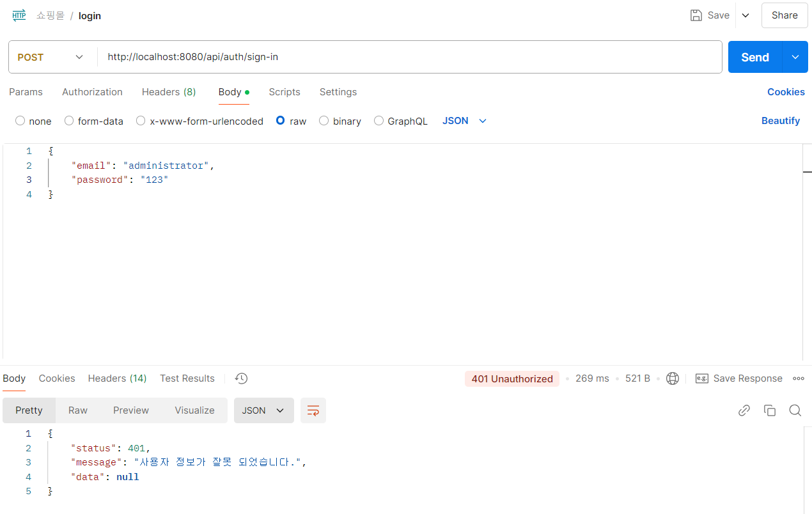Click the "status": 401 response line
Viewport: 812px width, 514px height.
tap(111, 448)
